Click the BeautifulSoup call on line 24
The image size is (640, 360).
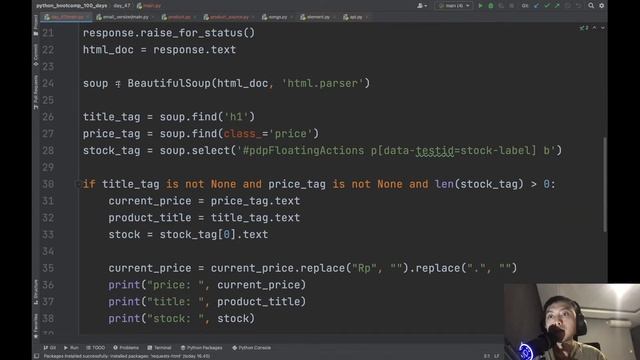(x=249, y=83)
